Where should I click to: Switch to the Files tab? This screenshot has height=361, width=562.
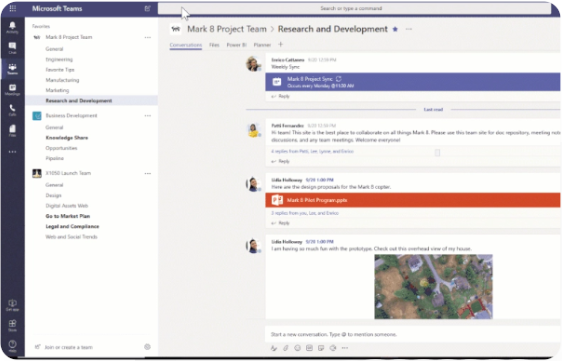pyautogui.click(x=214, y=45)
